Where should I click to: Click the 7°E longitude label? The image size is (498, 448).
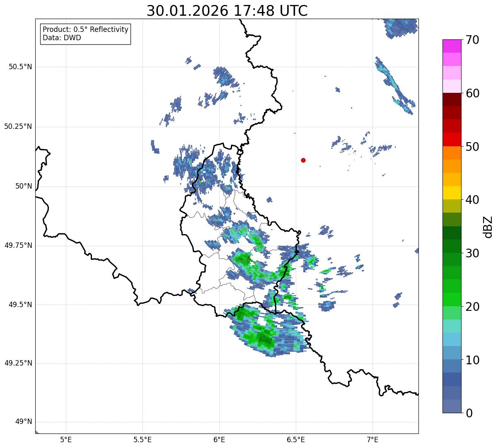tap(372, 439)
